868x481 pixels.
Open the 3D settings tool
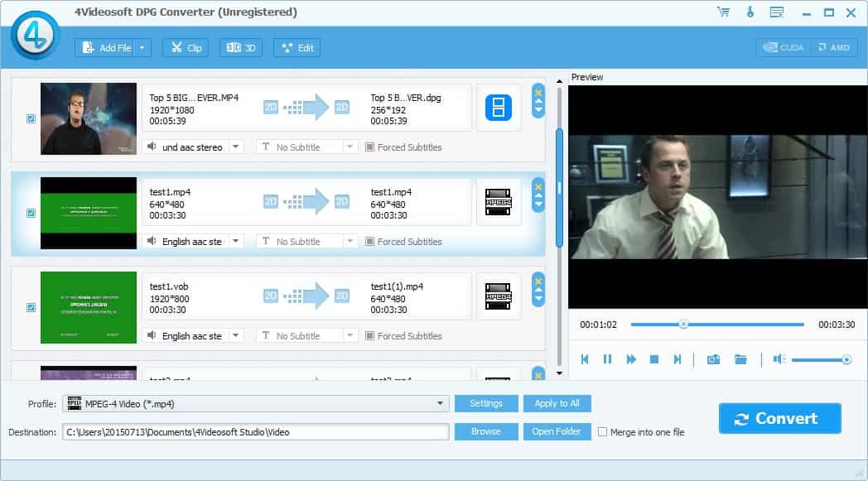click(x=241, y=47)
